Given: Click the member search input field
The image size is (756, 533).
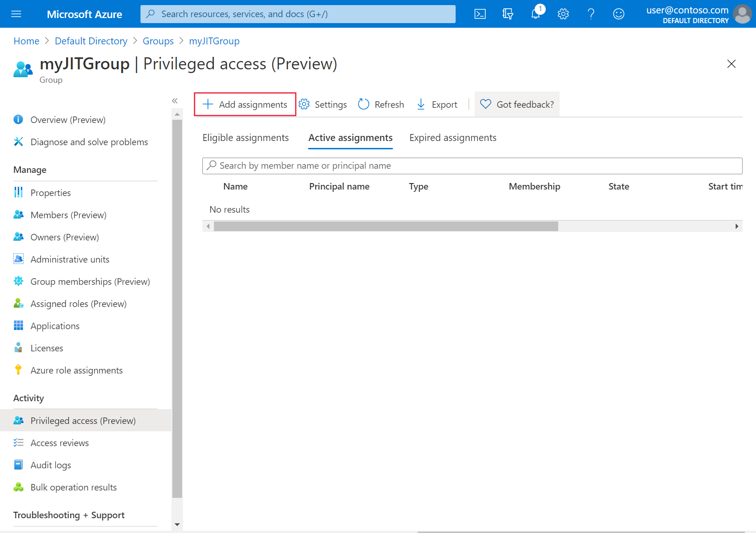Looking at the screenshot, I should click(x=472, y=165).
